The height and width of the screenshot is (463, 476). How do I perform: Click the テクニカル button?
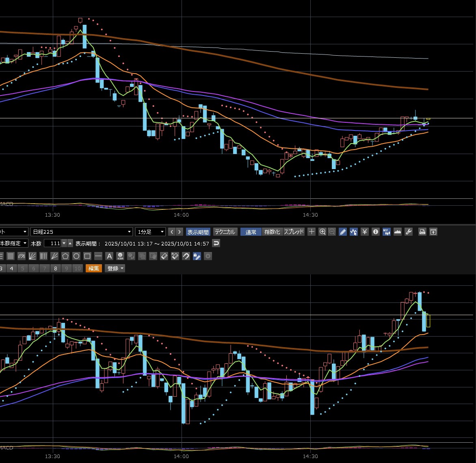(225, 232)
